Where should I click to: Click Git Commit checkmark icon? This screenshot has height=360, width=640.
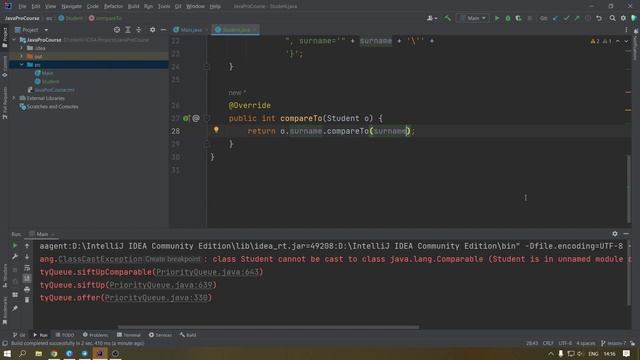click(x=566, y=18)
